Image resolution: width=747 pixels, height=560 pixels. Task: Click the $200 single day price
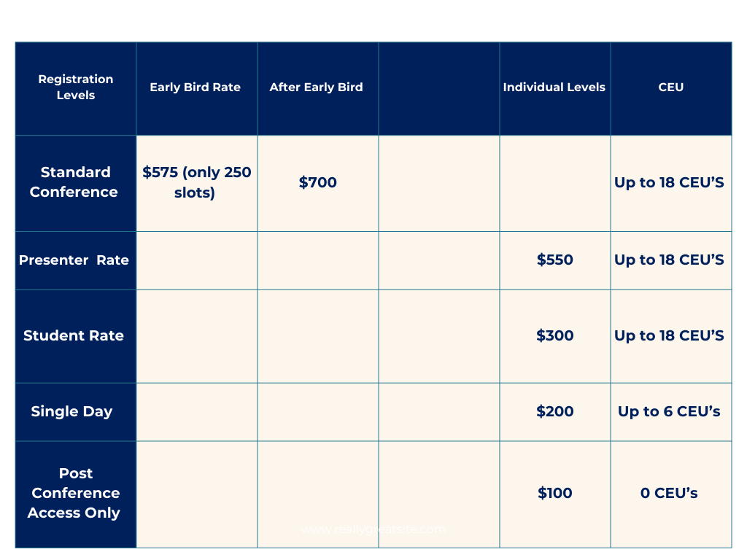coord(555,412)
